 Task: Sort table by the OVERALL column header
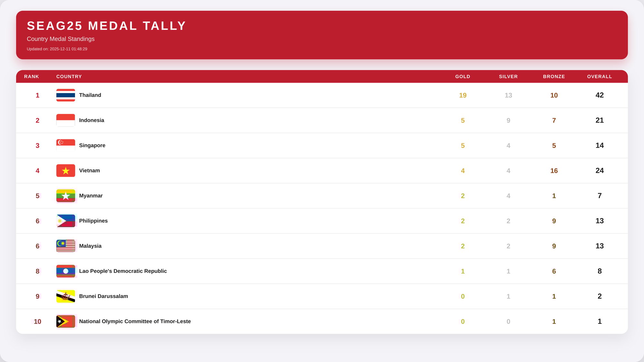pos(599,77)
